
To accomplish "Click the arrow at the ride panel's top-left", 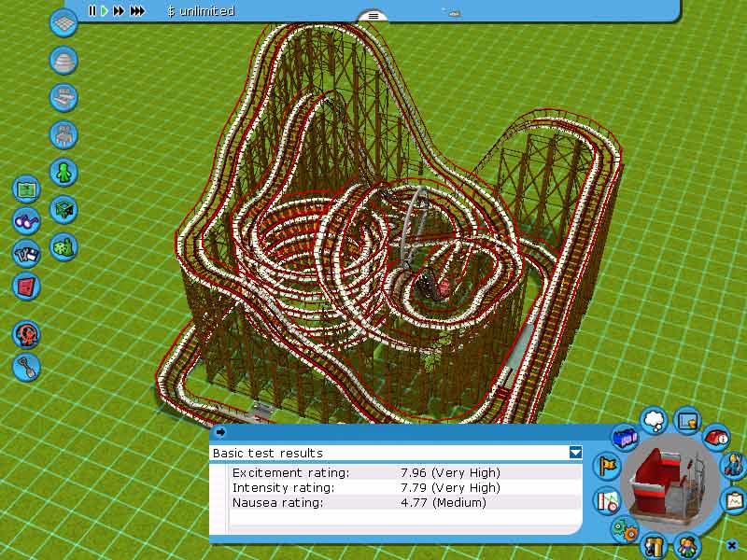I will point(220,432).
